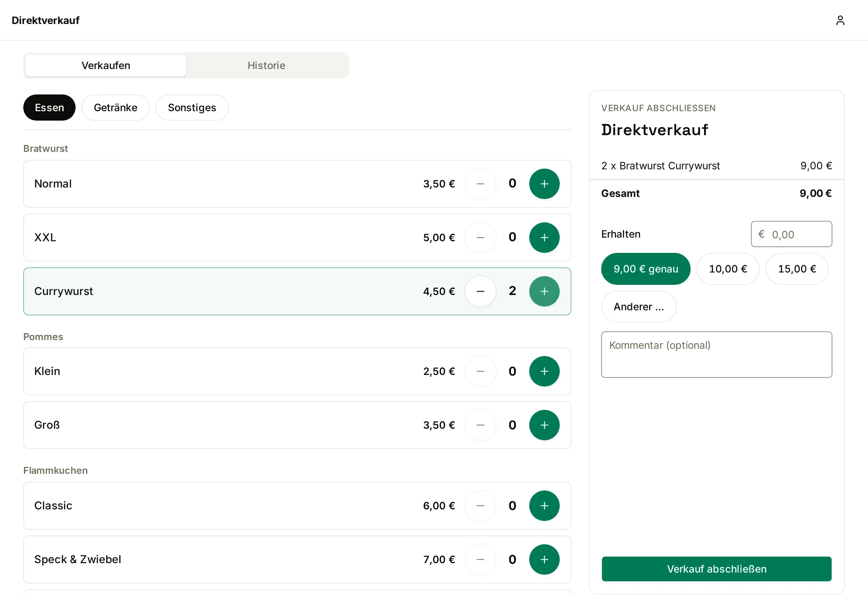868x606 pixels.
Task: Click the Verkauf abschließen button
Action: click(716, 569)
